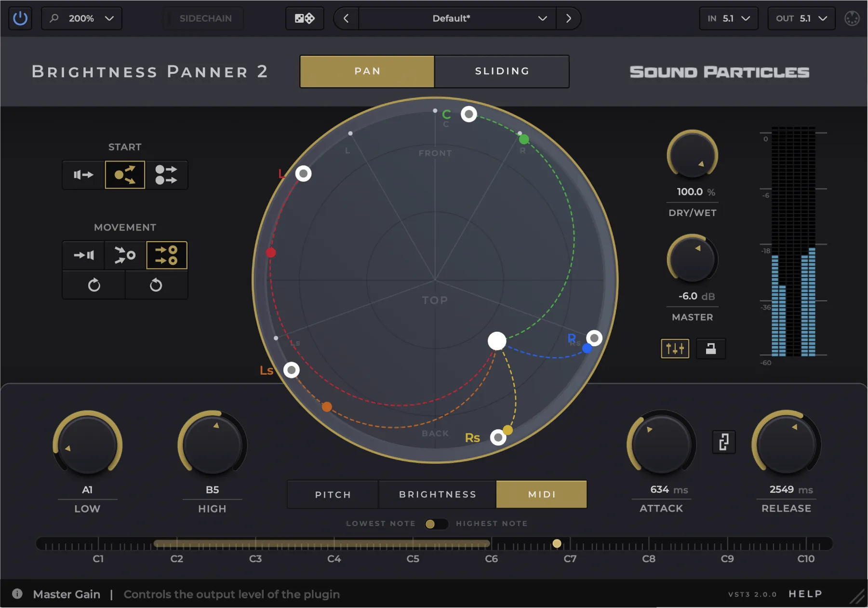The width and height of the screenshot is (868, 608).
Task: Click the -6.0 dB Master value
Action: coord(696,296)
